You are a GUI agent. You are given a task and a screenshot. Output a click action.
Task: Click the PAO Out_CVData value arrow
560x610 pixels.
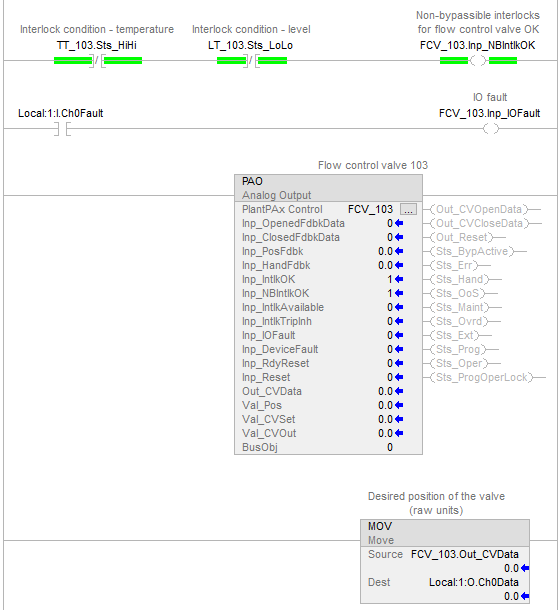(x=399, y=391)
